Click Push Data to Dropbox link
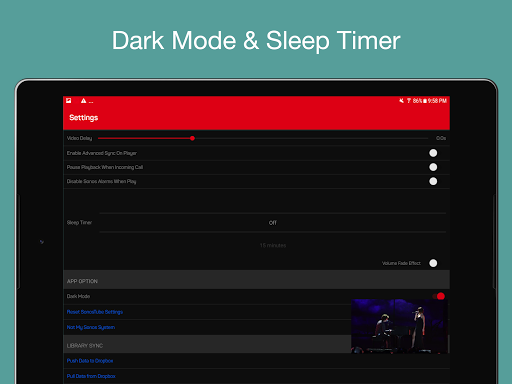The height and width of the screenshot is (384, 512). tap(90, 361)
